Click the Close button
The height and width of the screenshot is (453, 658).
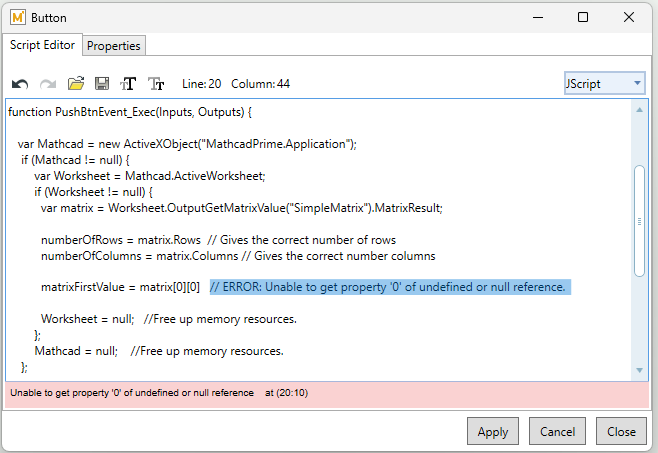point(621,432)
